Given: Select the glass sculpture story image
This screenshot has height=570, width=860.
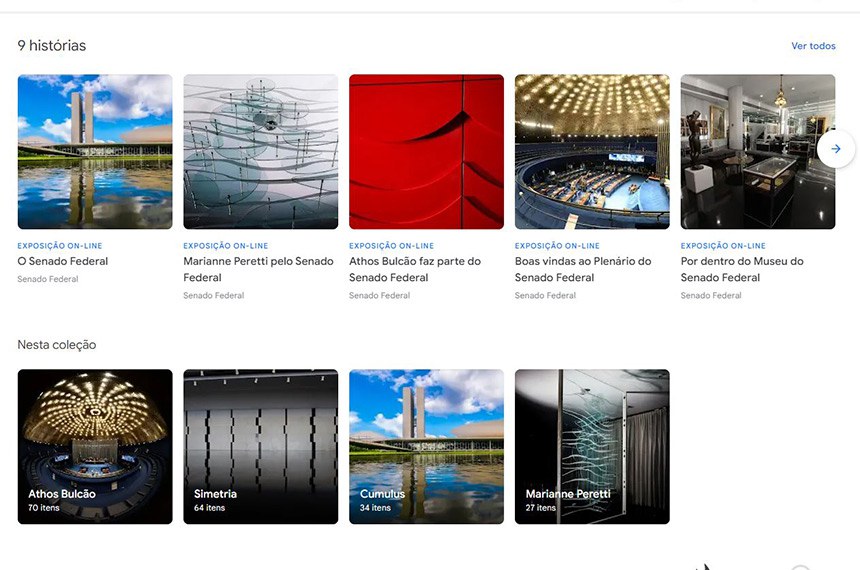Looking at the screenshot, I should click(x=260, y=152).
